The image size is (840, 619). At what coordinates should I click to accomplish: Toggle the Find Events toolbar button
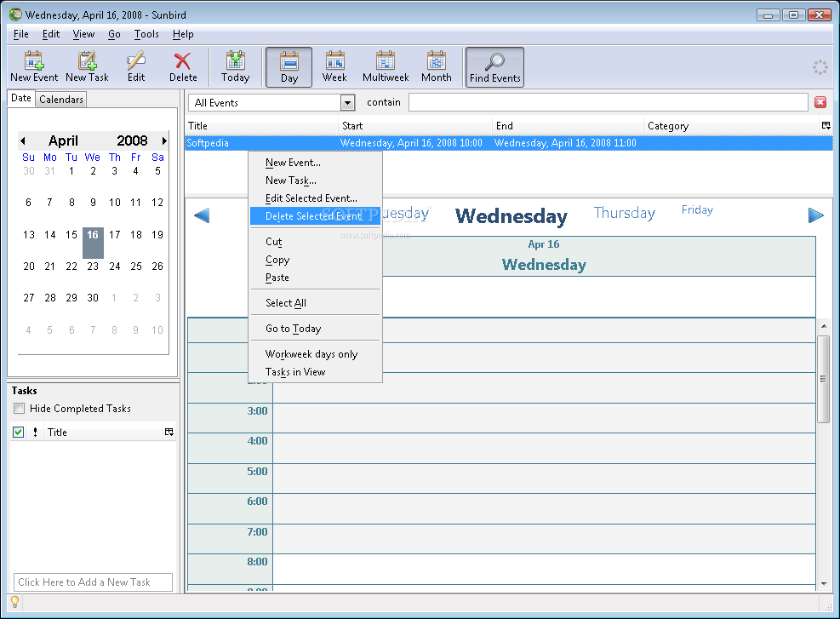click(x=494, y=67)
